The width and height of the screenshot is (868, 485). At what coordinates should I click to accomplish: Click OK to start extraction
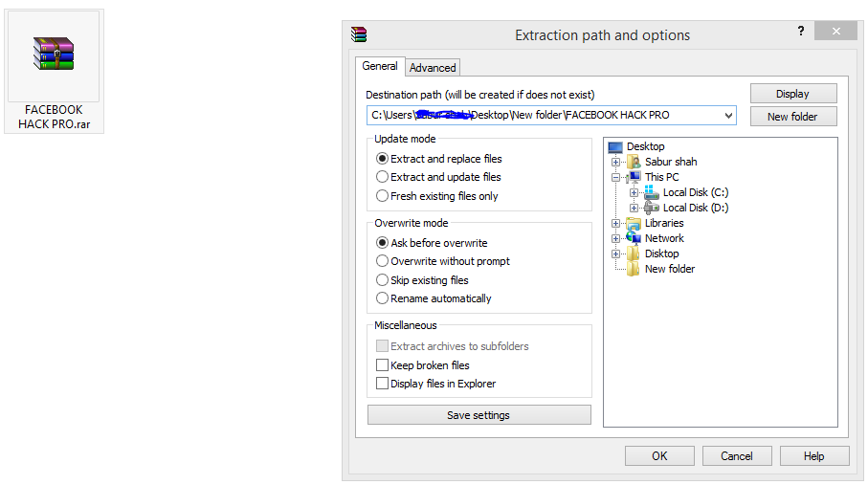coord(659,456)
